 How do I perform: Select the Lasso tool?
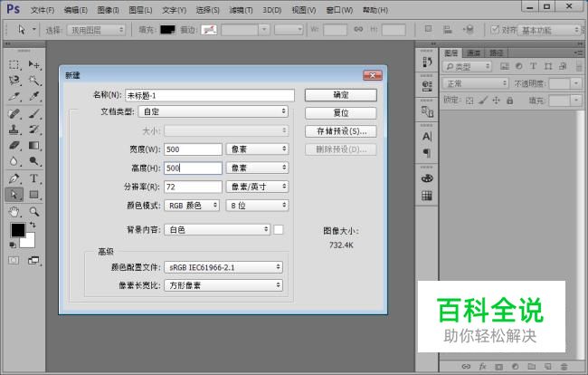(14, 81)
